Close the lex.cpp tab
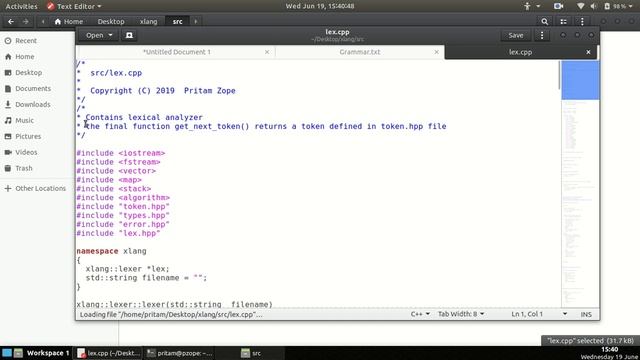 pyautogui.click(x=588, y=52)
